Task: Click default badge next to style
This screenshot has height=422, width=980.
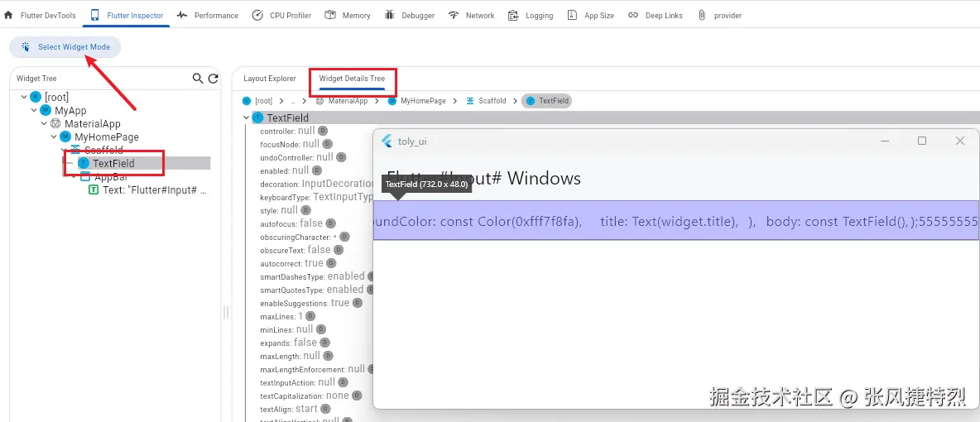Action: (x=305, y=210)
